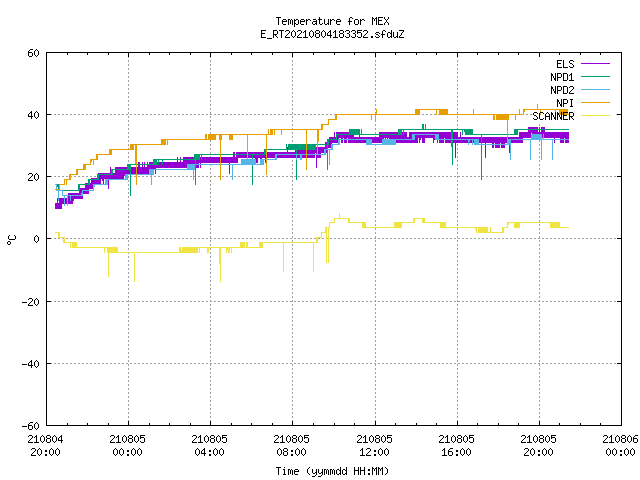Click the SCANNER legend label
The image size is (640, 480).
(553, 116)
